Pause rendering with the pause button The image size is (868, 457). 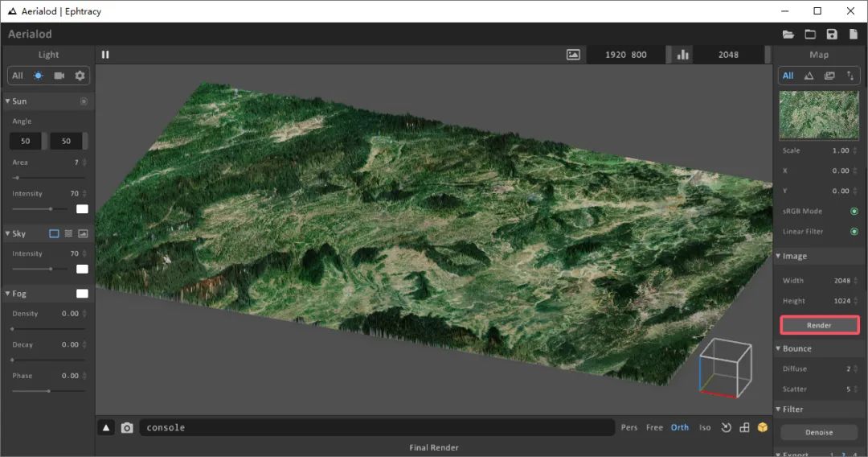[105, 54]
